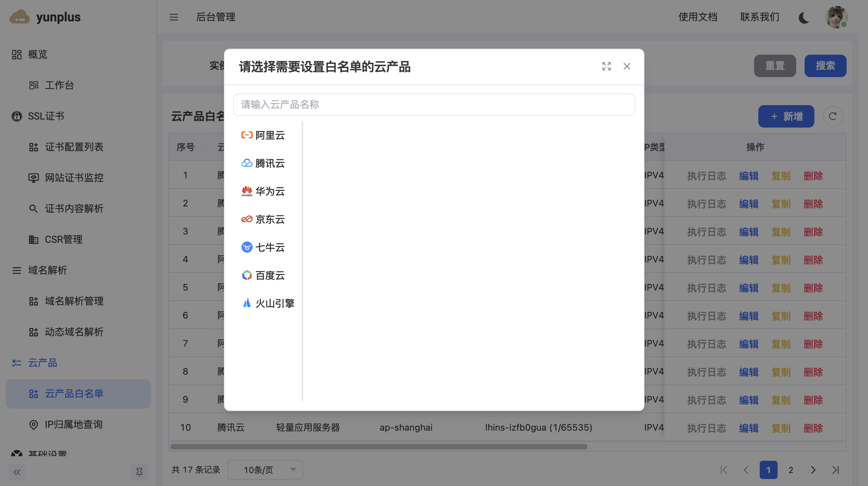Click lhins-izfb0gua (1/65535) cell
Image resolution: width=868 pixels, height=486 pixels.
[x=539, y=427]
